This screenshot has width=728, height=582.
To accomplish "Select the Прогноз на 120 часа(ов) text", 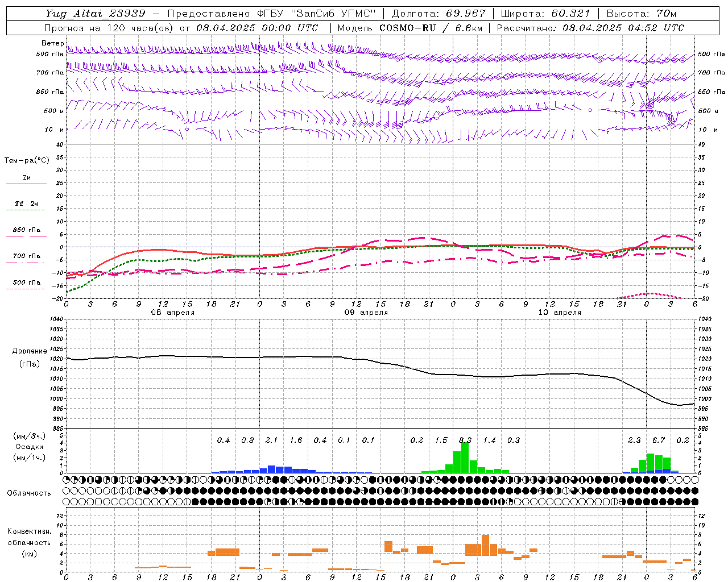I will 109,28.
